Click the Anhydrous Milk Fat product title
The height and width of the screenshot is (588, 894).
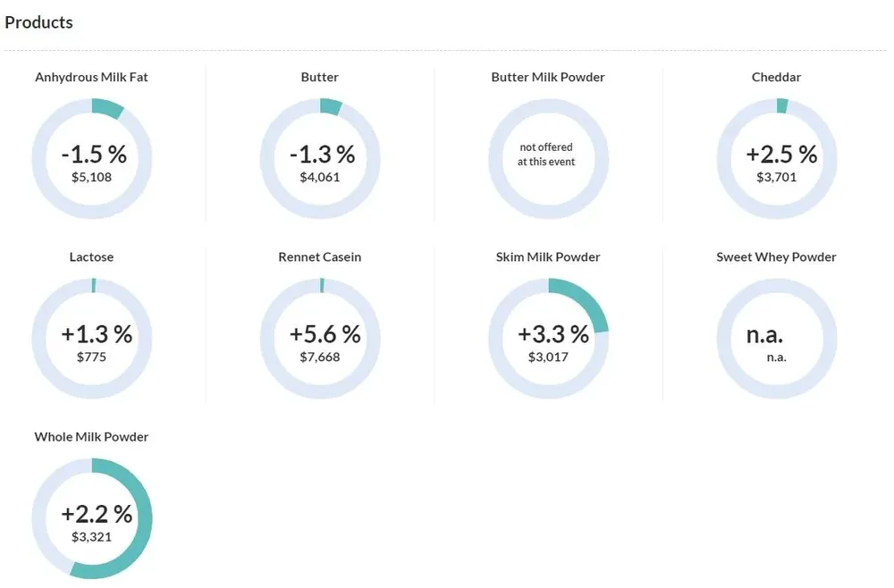(91, 77)
